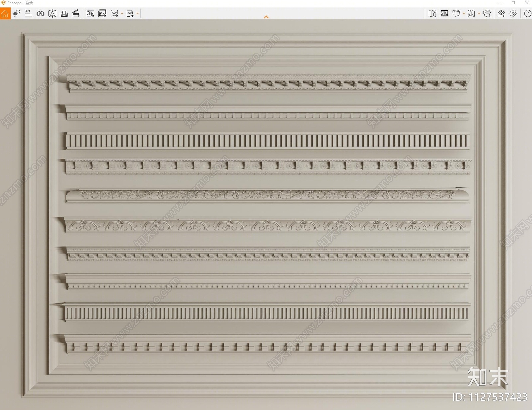Click the Batch Rendering export icon

pos(102,13)
